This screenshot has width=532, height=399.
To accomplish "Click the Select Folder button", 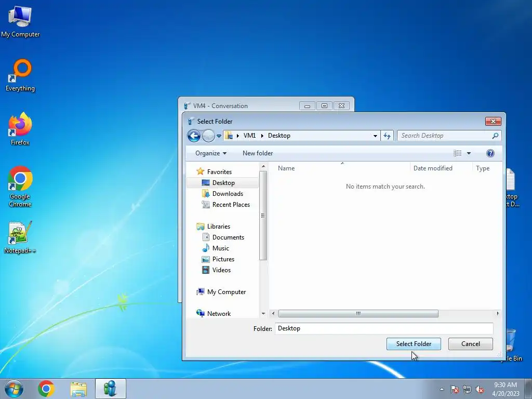I will point(414,344).
